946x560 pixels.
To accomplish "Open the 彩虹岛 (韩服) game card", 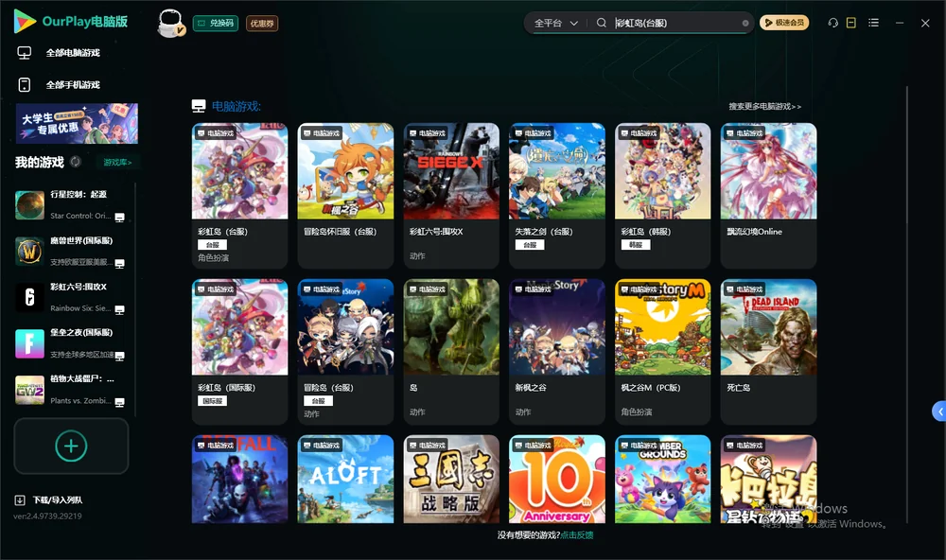I will (x=662, y=196).
